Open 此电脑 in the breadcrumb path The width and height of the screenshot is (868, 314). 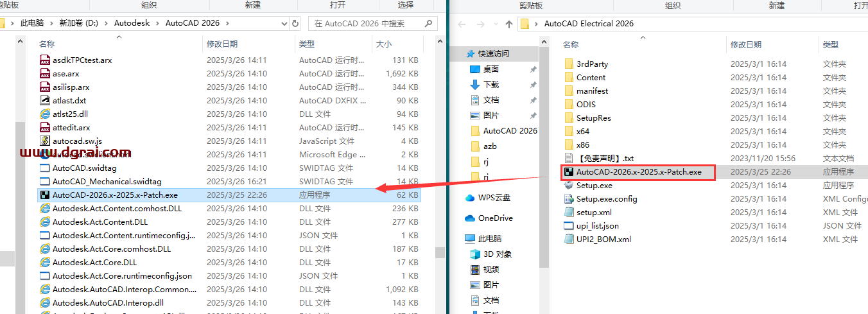pos(32,23)
